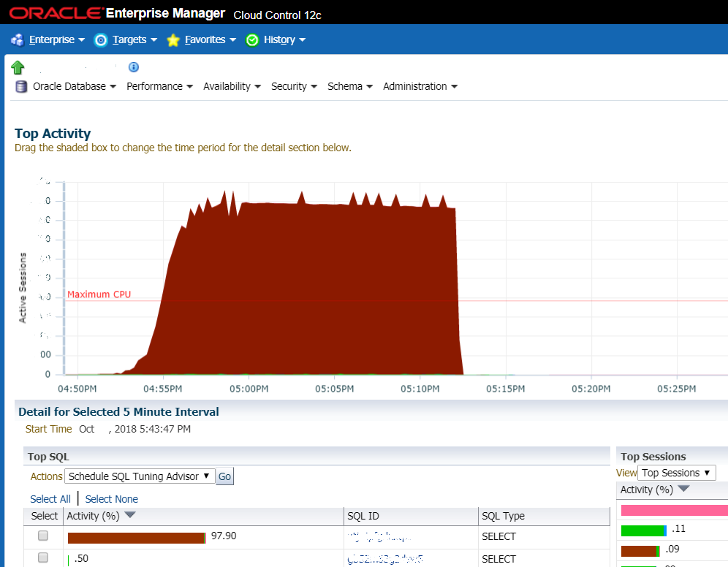Click the pink Top Sessions activity bar
Screen dimensions: 728x567
[675, 511]
